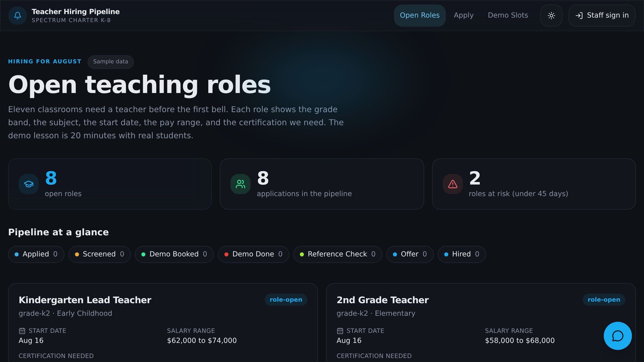Click the Pipeline at a glance heading
Screen dimensions: 644x362
click(58, 232)
